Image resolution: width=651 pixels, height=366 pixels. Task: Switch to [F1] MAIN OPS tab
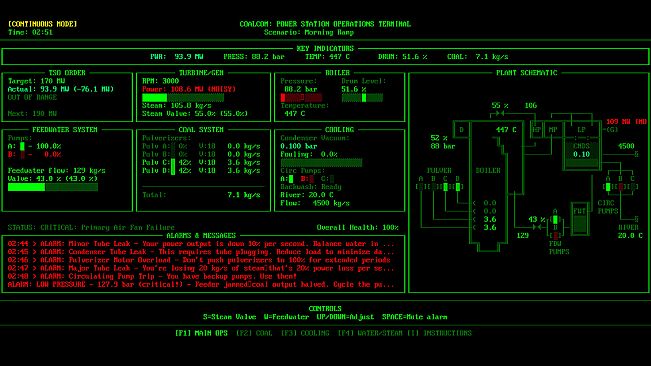pos(201,333)
